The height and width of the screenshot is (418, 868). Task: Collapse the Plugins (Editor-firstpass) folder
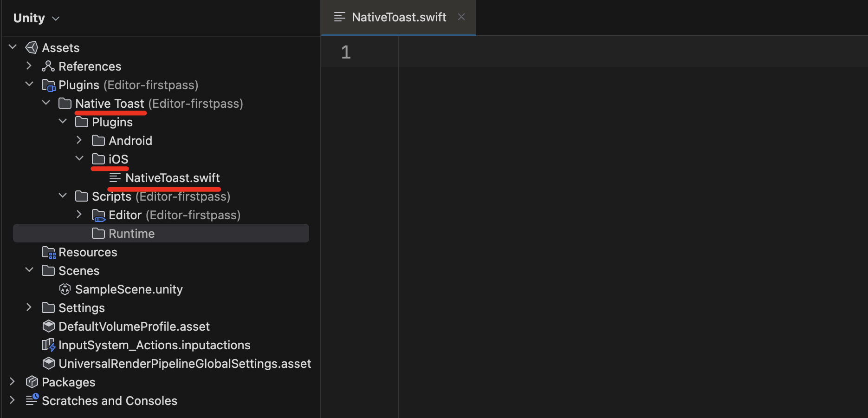pyautogui.click(x=29, y=85)
